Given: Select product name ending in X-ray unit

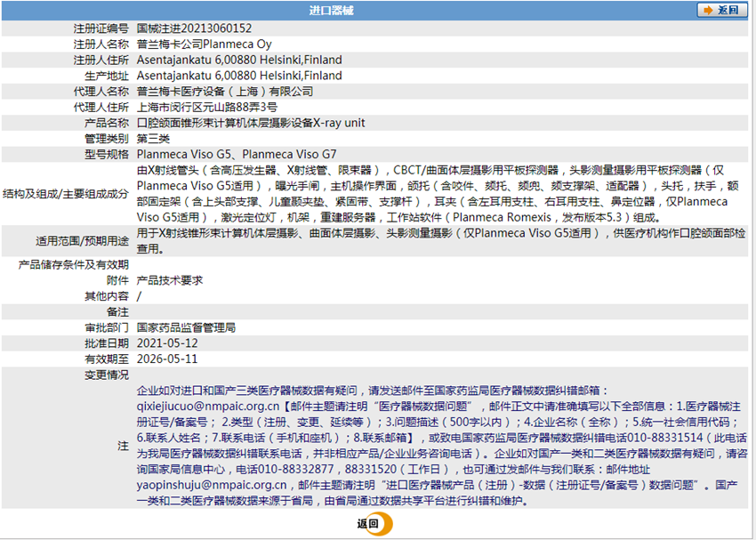Looking at the screenshot, I should tap(251, 123).
